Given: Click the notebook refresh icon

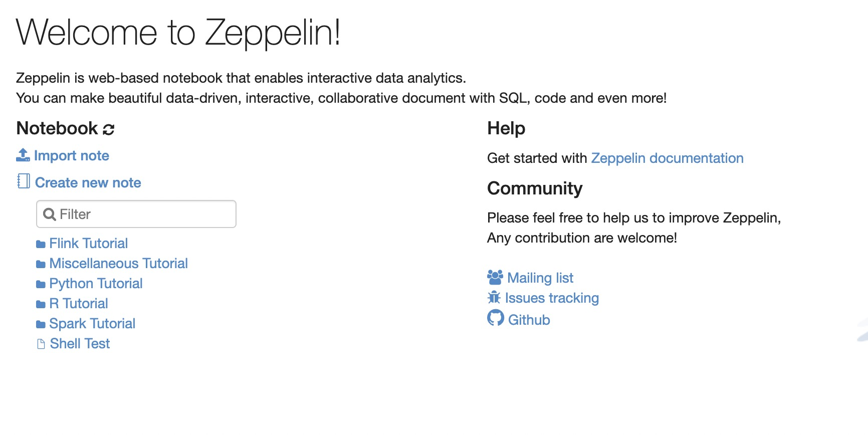Looking at the screenshot, I should point(109,129).
